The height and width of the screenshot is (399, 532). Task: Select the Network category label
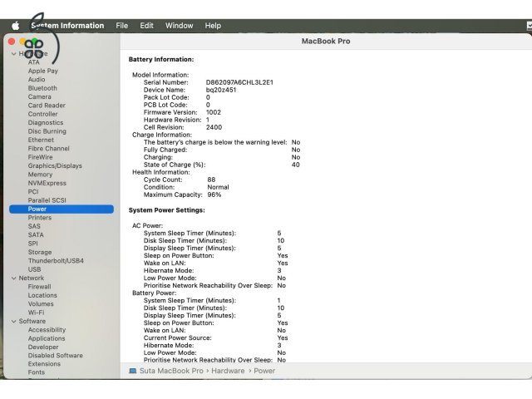coord(32,278)
